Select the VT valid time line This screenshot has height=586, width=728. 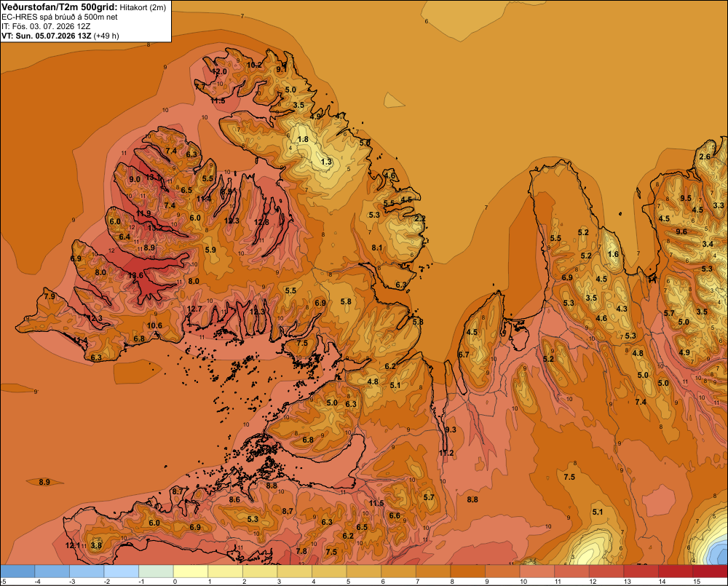click(60, 36)
